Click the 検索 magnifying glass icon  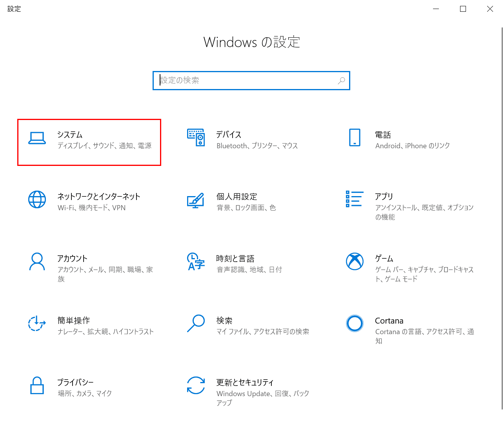[196, 323]
